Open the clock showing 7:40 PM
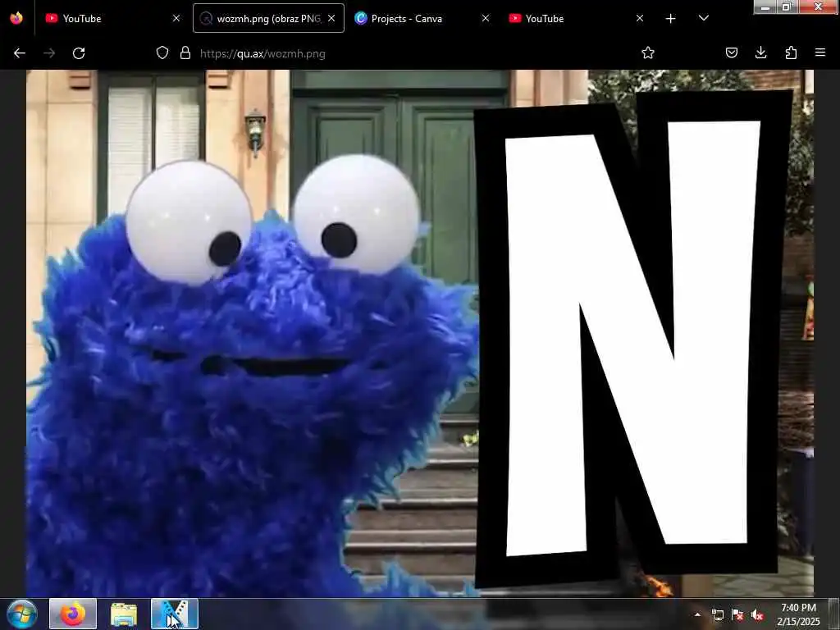 (x=798, y=614)
